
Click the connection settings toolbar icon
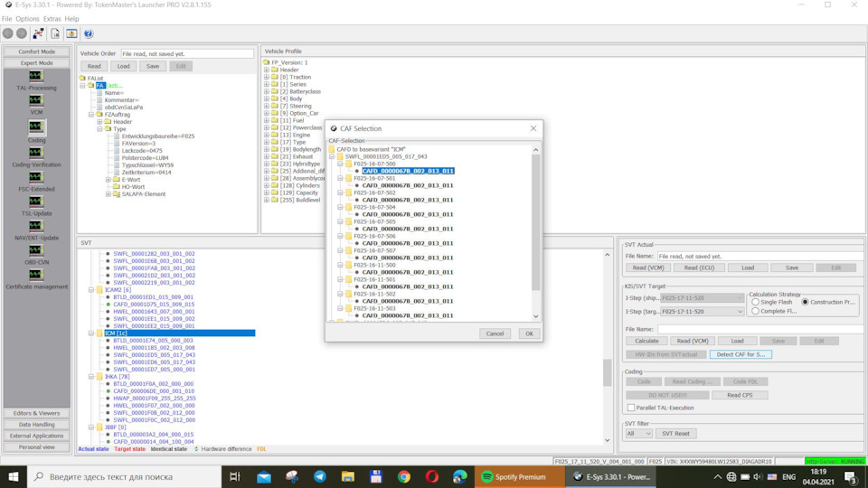38,33
